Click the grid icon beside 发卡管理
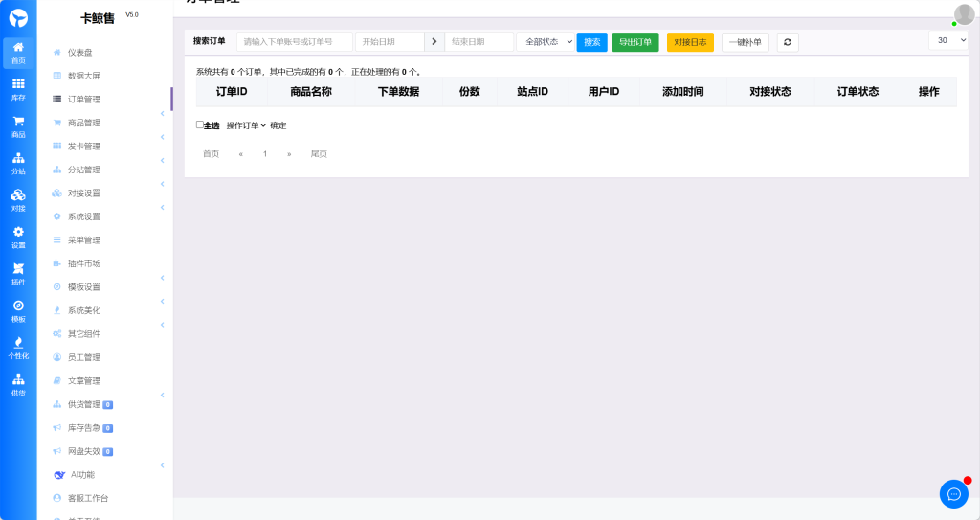The height and width of the screenshot is (520, 980). pos(56,146)
